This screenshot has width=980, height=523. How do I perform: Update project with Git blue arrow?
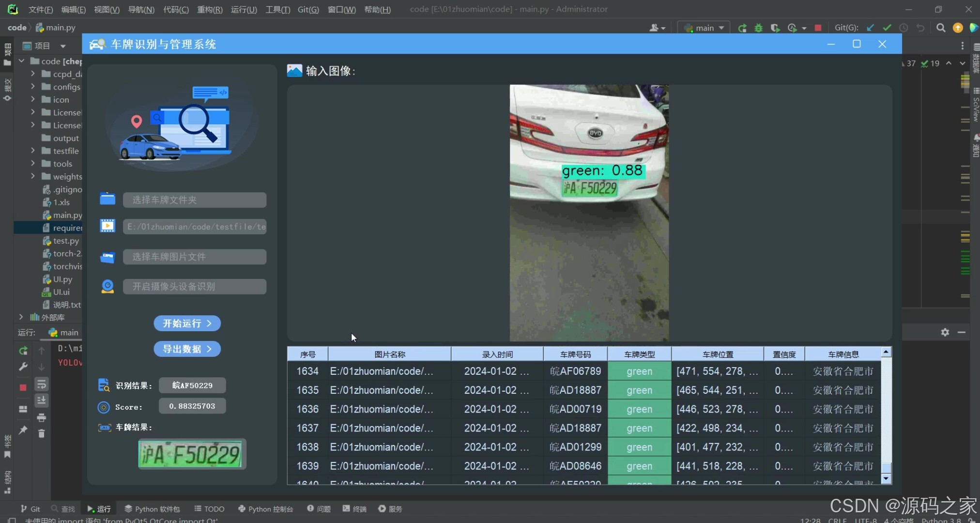[x=870, y=28]
